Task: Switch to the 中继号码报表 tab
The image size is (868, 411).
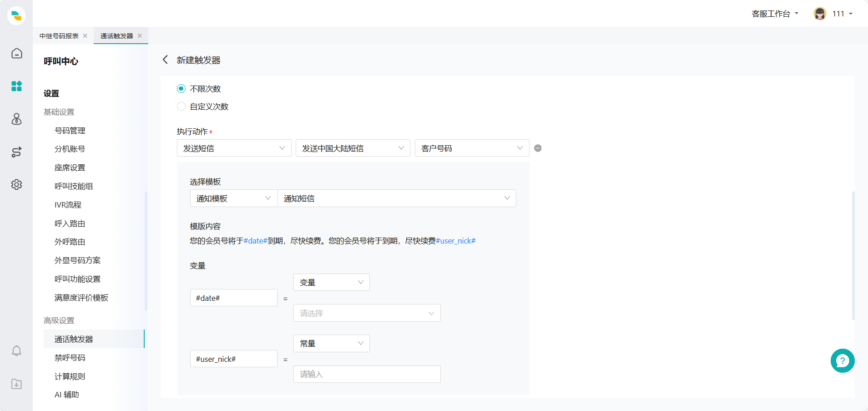Action: tap(59, 36)
